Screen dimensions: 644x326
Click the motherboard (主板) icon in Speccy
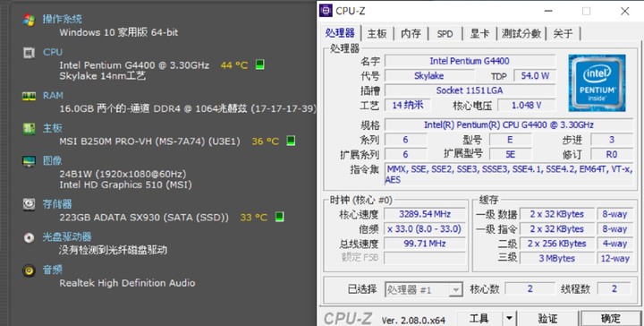(29, 129)
